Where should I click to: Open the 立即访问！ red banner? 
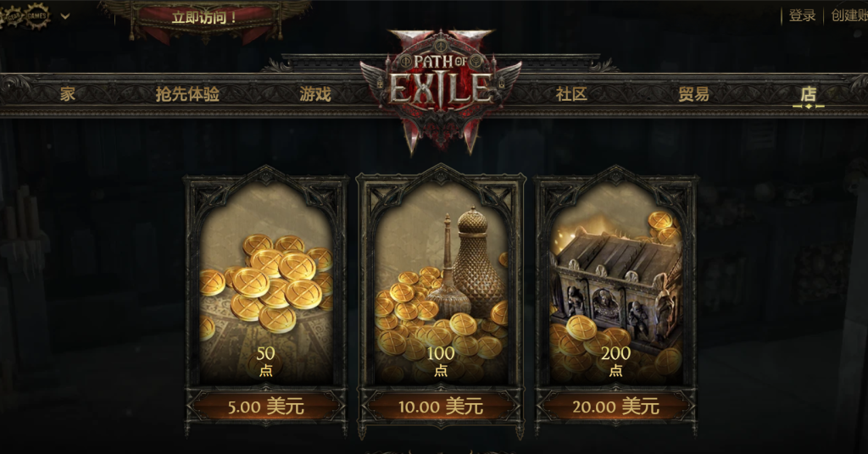click(x=204, y=17)
